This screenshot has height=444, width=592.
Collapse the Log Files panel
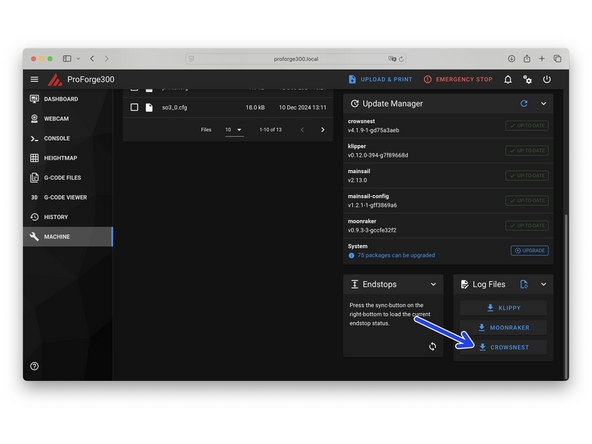coord(543,284)
